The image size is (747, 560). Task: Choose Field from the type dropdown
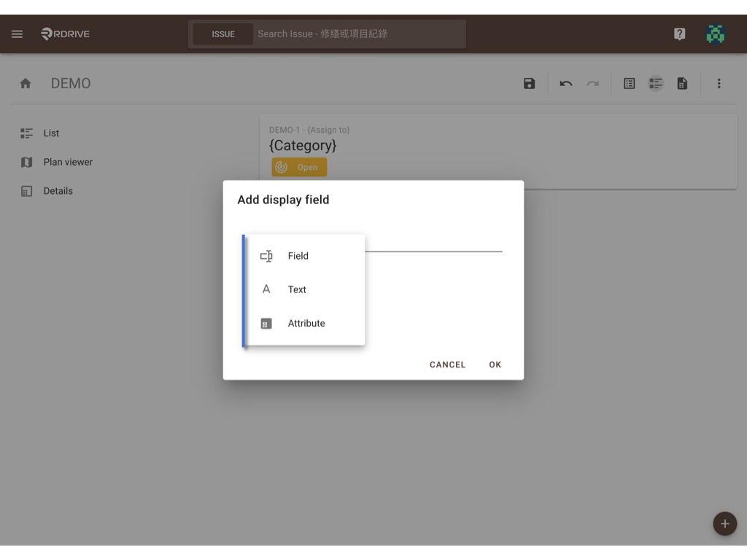[x=305, y=256]
